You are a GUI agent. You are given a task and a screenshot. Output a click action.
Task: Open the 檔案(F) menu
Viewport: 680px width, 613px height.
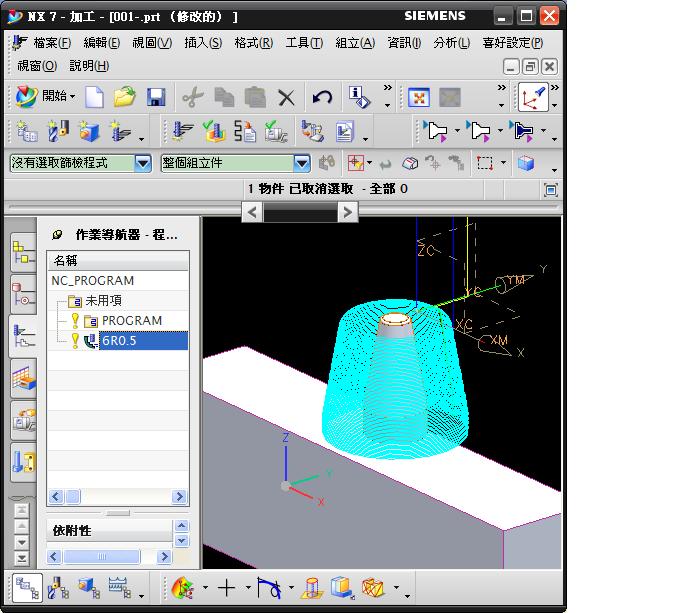pyautogui.click(x=52, y=42)
